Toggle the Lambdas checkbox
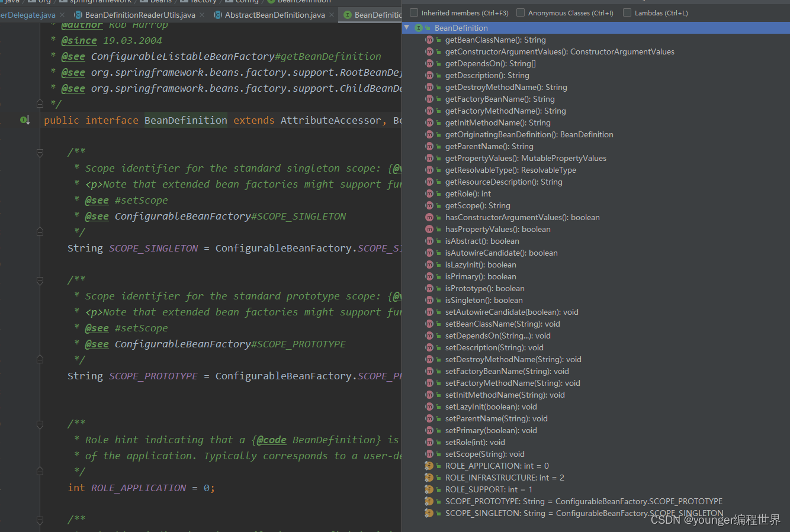The height and width of the screenshot is (532, 790). pyautogui.click(x=627, y=12)
